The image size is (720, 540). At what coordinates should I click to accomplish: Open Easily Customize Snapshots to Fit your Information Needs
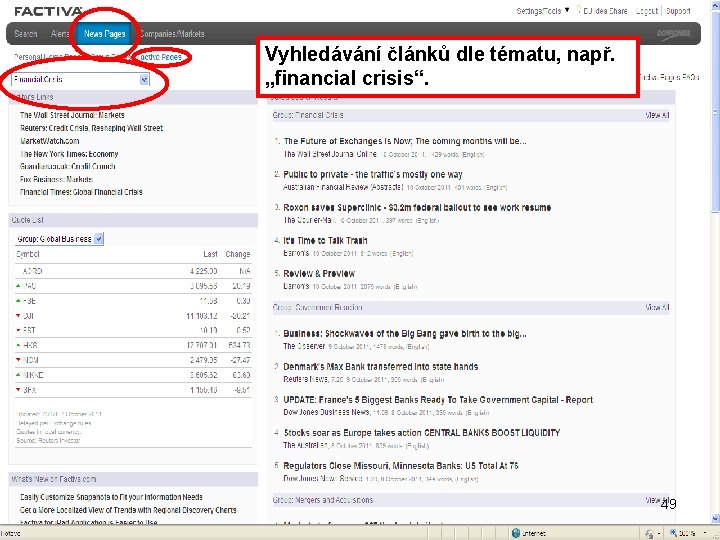(111, 497)
